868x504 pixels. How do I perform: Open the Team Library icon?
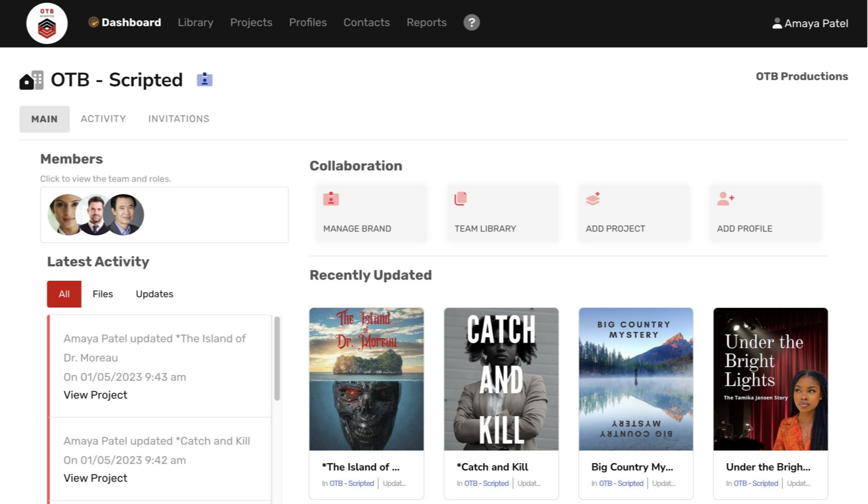[460, 198]
